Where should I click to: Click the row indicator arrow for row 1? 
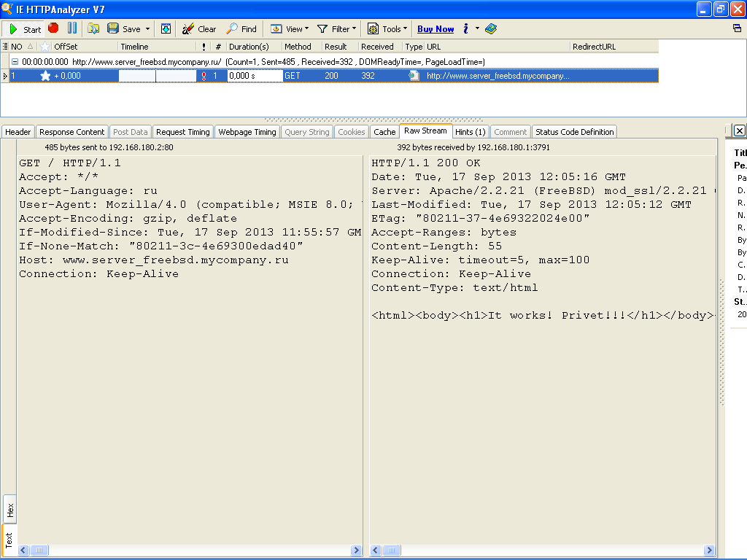[5, 76]
